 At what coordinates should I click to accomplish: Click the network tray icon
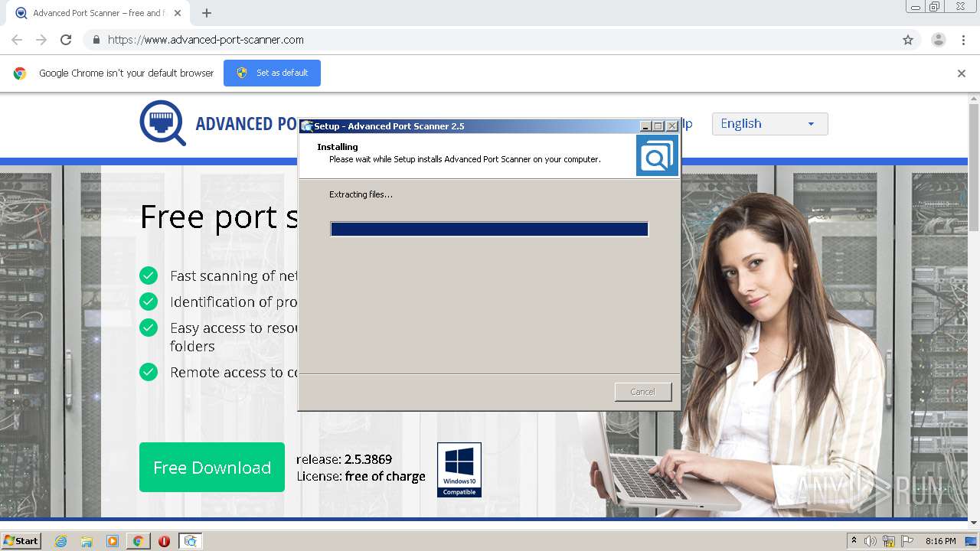(889, 541)
